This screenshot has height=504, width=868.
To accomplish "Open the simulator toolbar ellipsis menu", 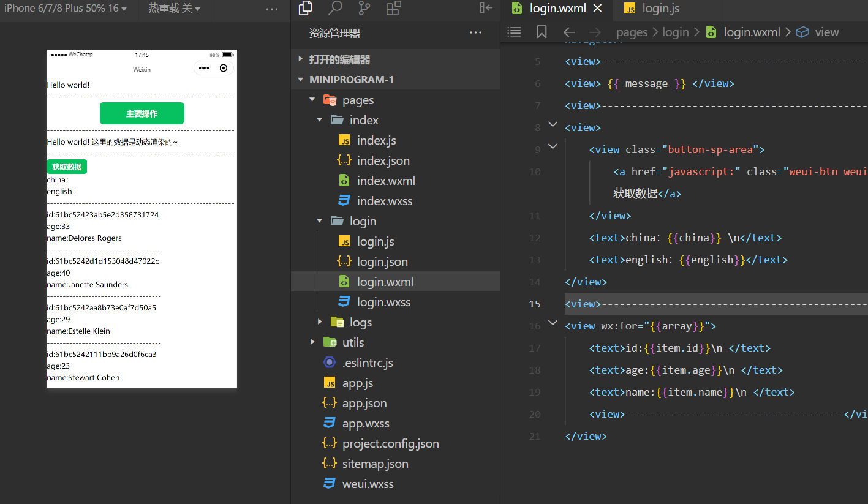I will tap(272, 9).
